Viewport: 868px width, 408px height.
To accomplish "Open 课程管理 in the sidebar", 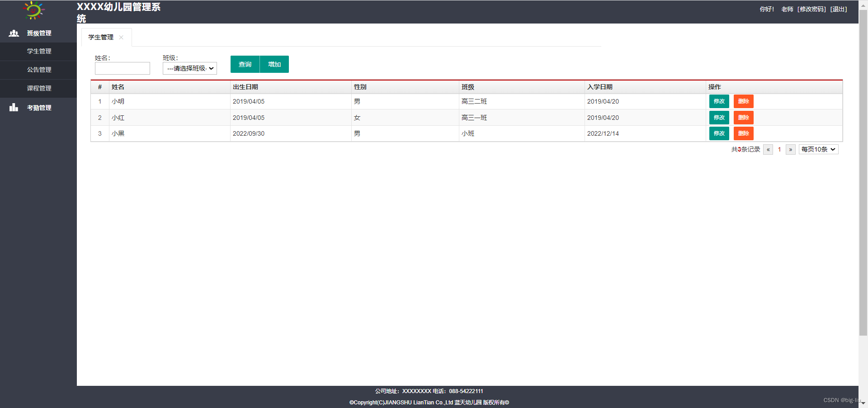I will [x=38, y=89].
